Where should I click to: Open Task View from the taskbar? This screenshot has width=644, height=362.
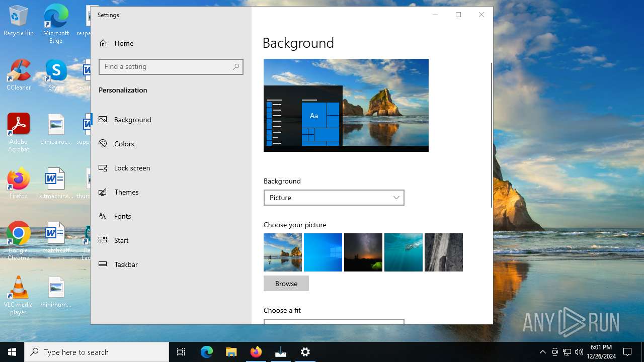click(x=181, y=352)
